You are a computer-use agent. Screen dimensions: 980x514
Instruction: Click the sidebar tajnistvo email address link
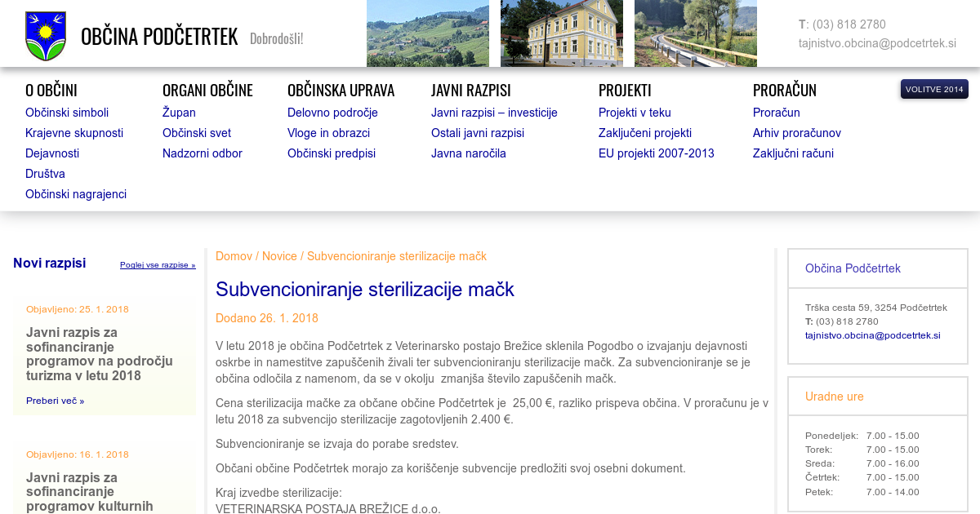[872, 335]
